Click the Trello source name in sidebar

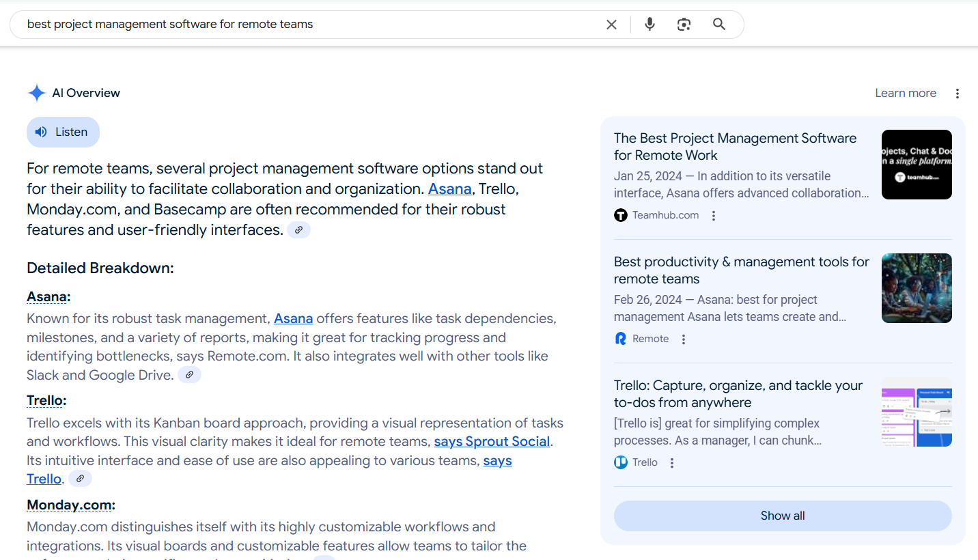tap(645, 462)
